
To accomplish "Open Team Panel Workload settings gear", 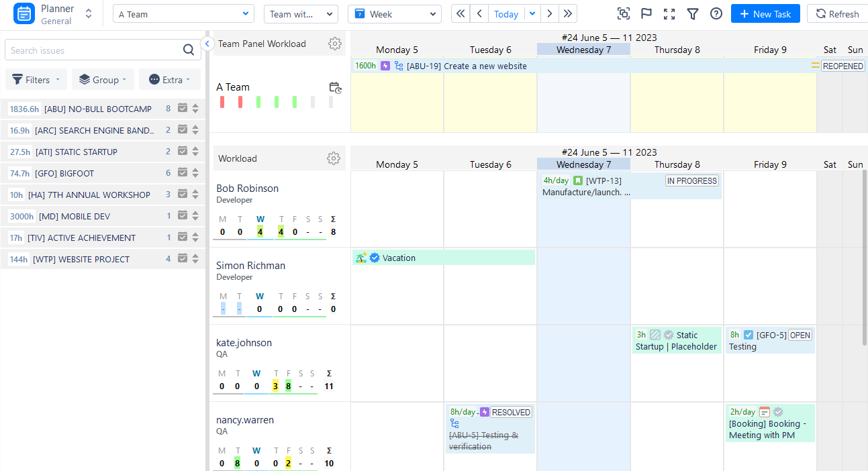I will 334,44.
